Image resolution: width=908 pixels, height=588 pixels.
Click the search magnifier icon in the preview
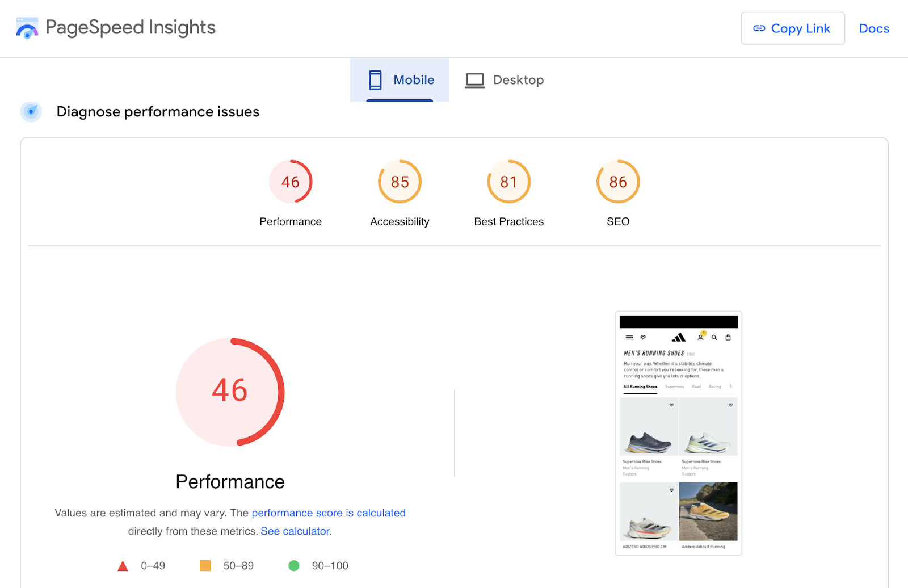[x=714, y=338]
